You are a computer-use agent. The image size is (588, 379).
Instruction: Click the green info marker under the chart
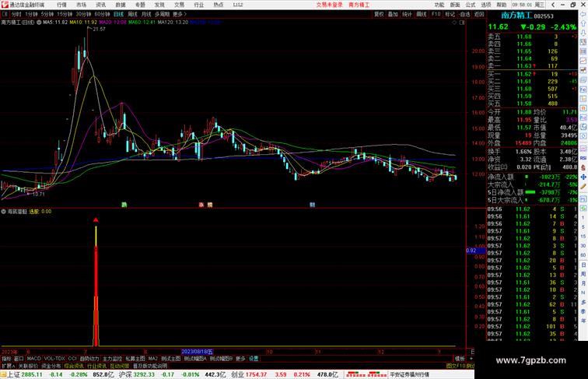[x=124, y=205]
